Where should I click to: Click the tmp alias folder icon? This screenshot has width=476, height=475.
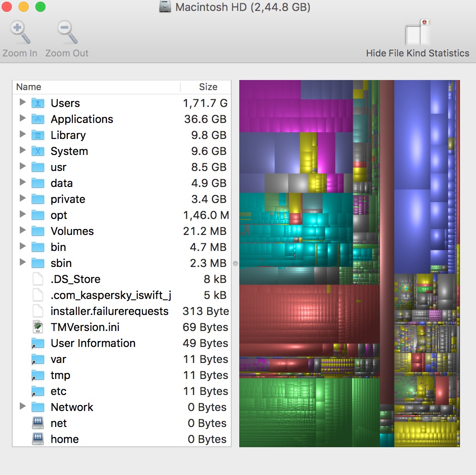click(x=38, y=375)
